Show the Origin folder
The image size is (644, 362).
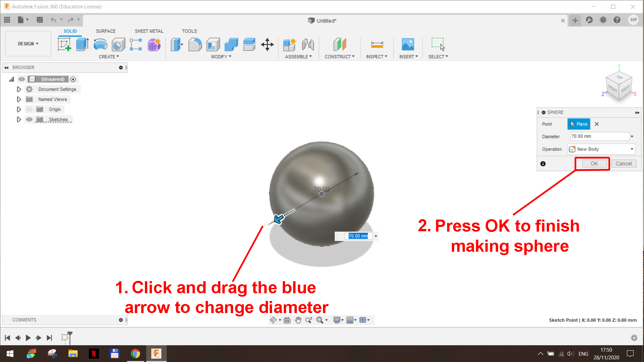30,109
